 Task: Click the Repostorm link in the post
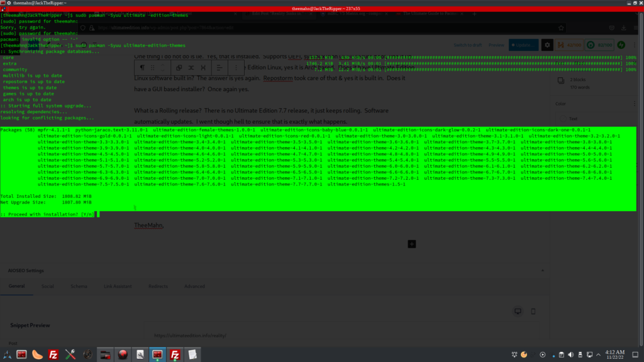pos(278,78)
